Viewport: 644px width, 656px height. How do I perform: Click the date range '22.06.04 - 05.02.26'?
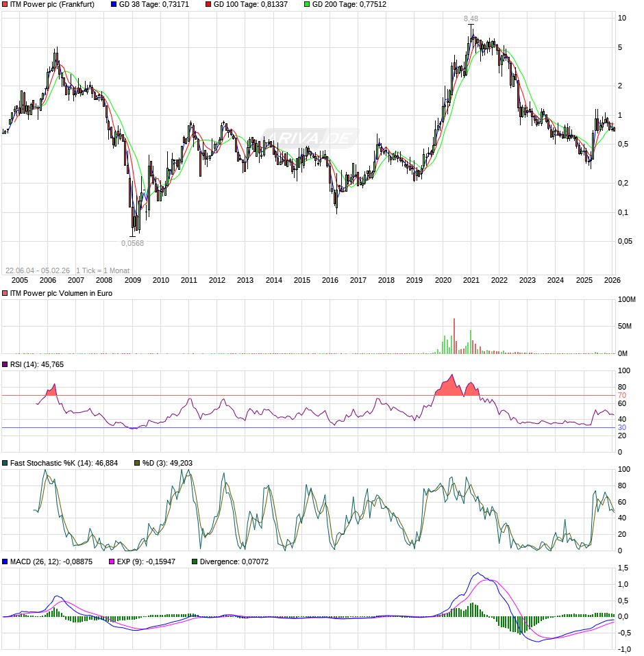click(38, 270)
